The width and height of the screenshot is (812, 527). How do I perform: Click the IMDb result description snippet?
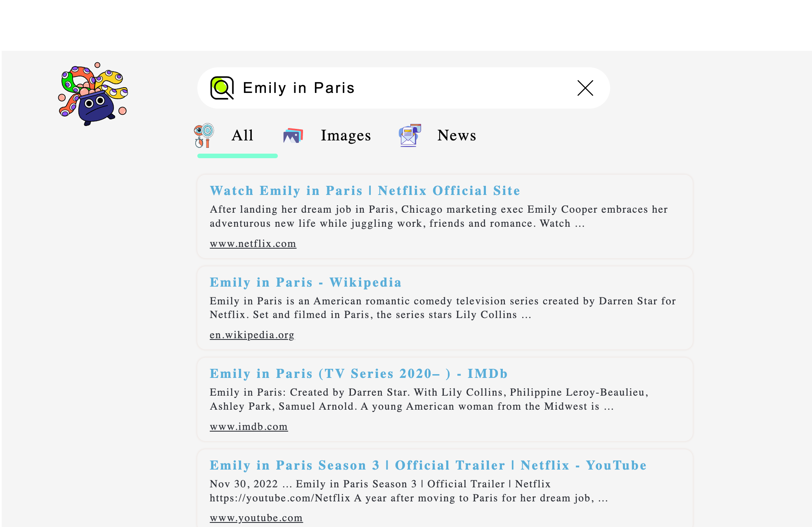point(428,399)
